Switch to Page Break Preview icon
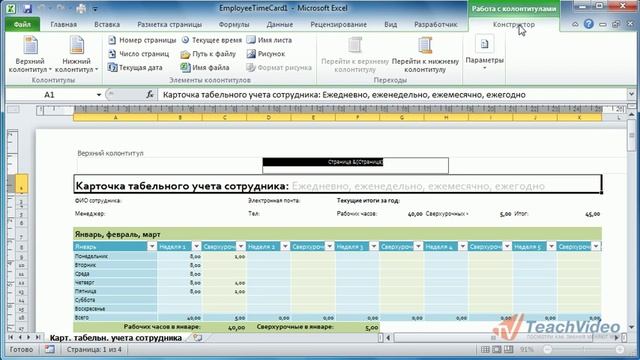 click(x=509, y=349)
